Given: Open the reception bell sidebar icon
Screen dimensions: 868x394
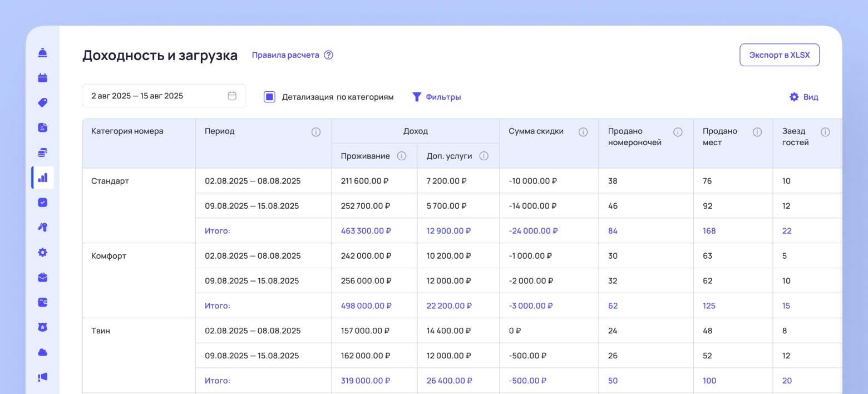Looking at the screenshot, I should pos(42,53).
